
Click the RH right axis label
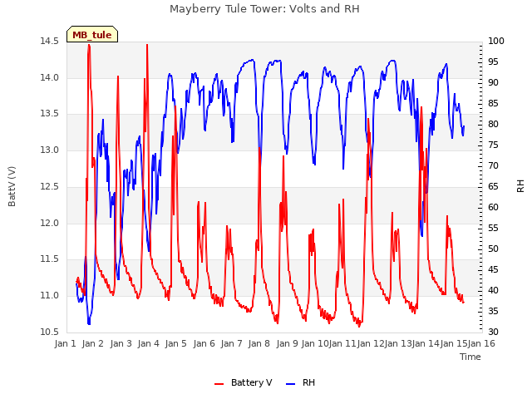click(x=520, y=186)
